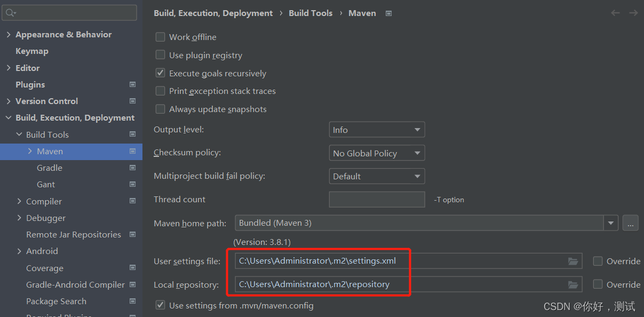Open the Output level dropdown
This screenshot has height=317, width=644.
click(x=377, y=130)
